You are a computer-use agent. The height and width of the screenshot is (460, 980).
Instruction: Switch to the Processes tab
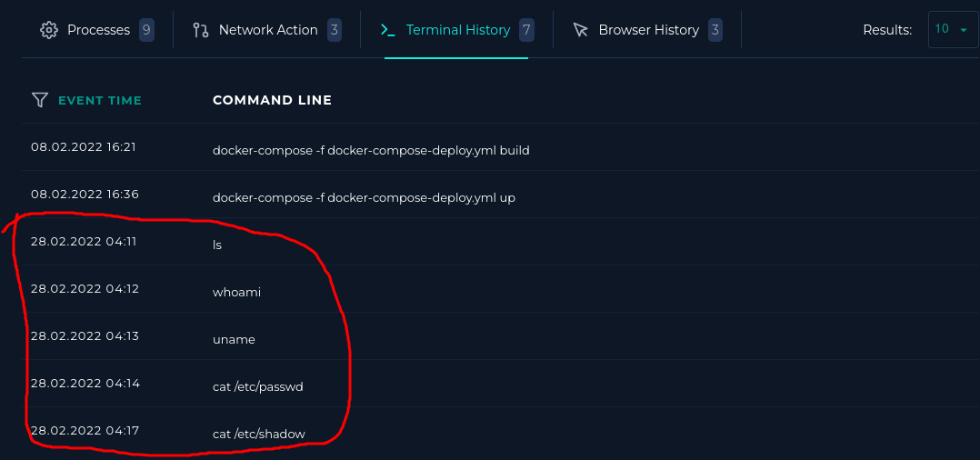pos(97,29)
